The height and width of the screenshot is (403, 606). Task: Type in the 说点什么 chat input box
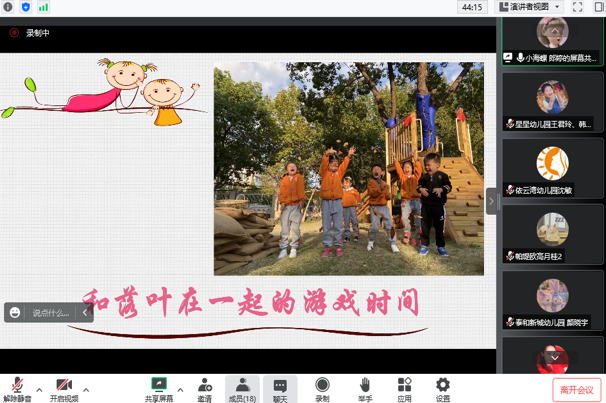(50, 313)
